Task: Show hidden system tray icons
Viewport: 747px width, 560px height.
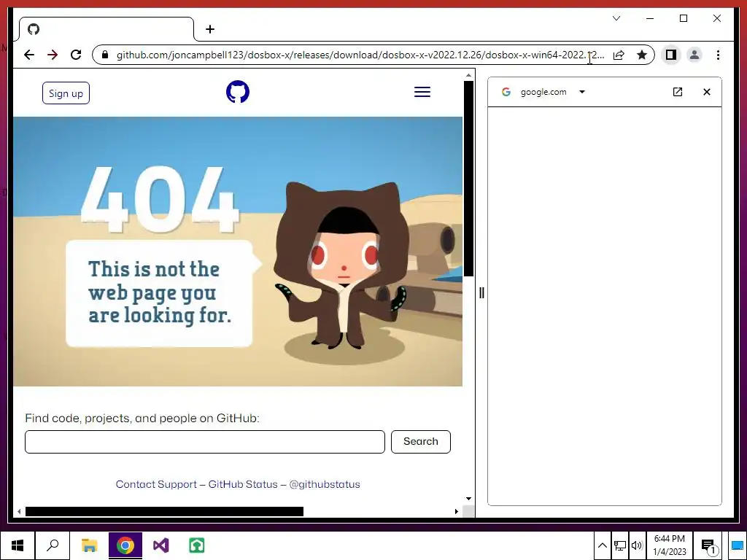Action: (602, 545)
